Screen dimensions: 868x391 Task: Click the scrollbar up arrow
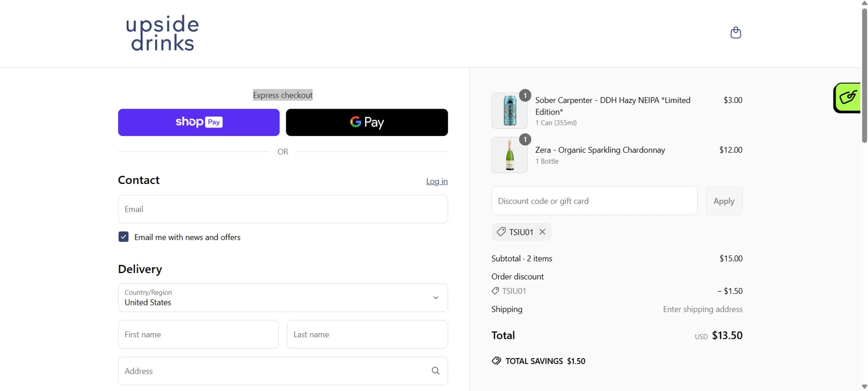864,3
